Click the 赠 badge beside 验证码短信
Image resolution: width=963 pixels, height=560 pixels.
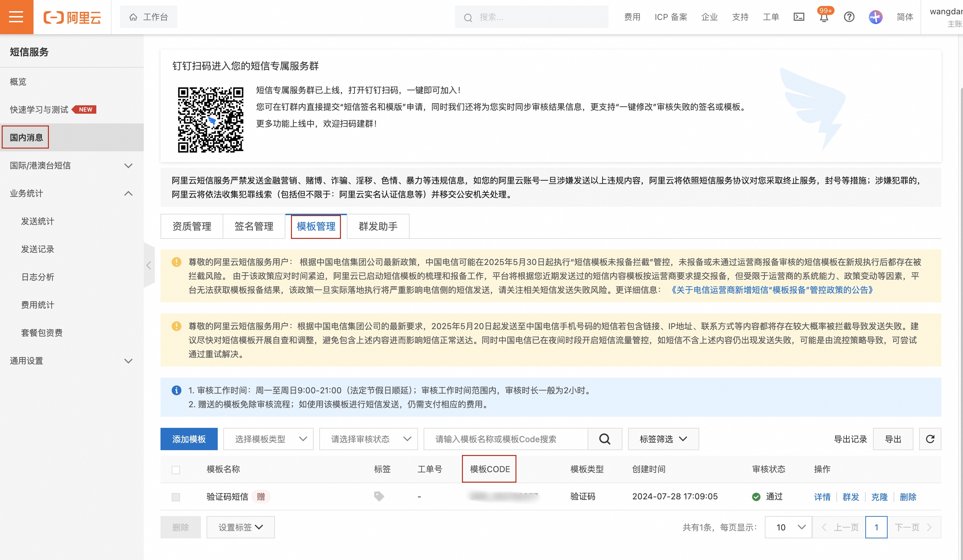coord(261,497)
